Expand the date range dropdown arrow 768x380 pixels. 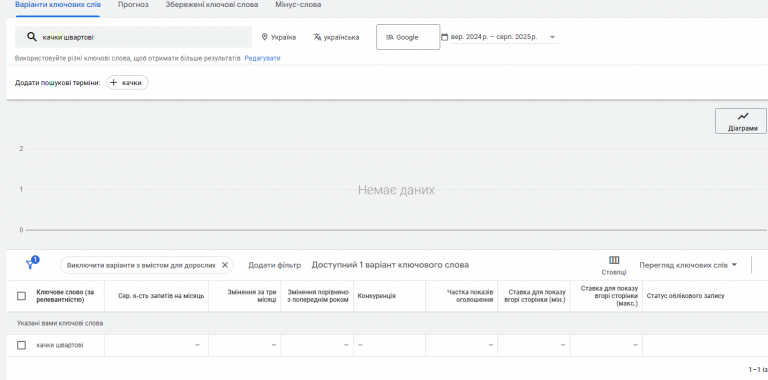(552, 37)
